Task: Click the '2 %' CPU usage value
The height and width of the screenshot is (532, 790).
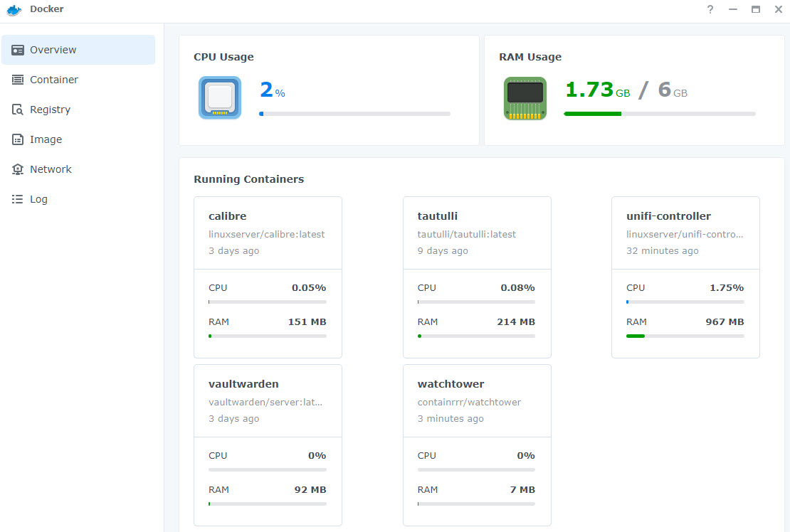Action: point(273,90)
